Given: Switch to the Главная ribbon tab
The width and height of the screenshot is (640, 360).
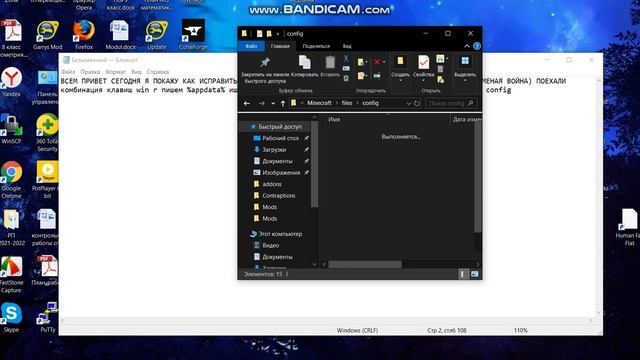Looking at the screenshot, I should click(x=280, y=46).
